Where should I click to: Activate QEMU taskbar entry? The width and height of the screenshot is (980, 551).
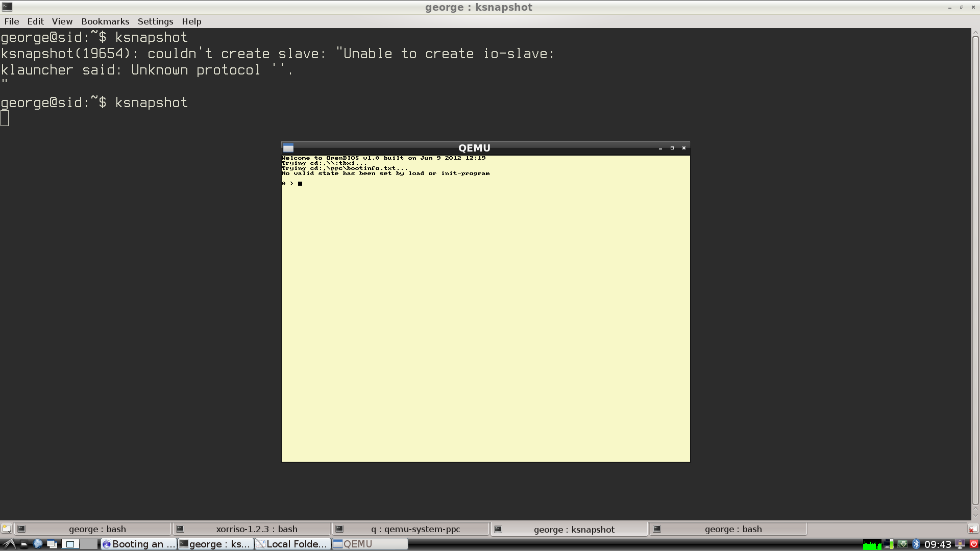(x=370, y=544)
